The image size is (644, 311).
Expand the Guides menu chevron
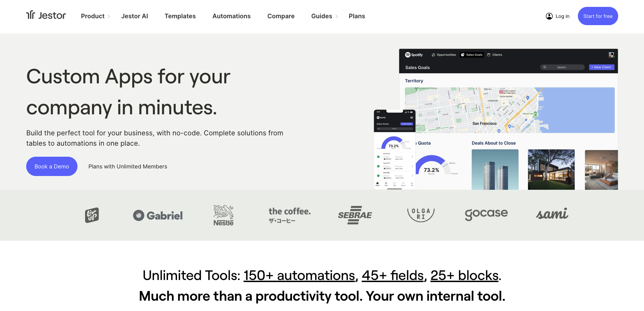336,16
